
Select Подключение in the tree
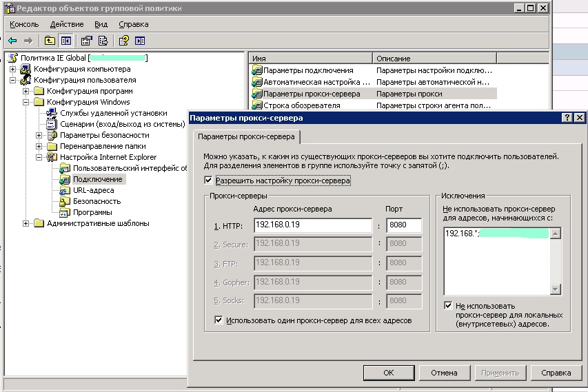[97, 179]
